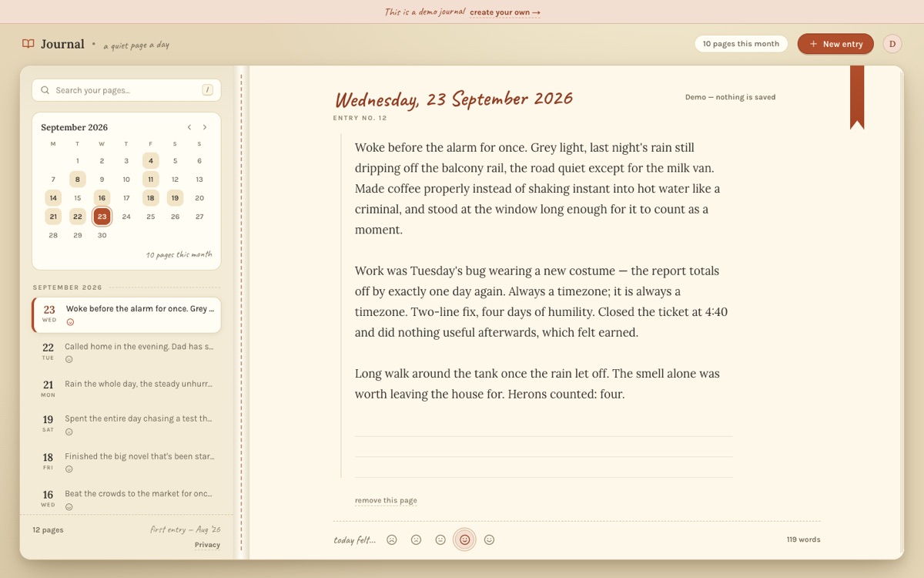
Task: Click the 'Woke before the alarm' paragraph
Action: (x=539, y=188)
